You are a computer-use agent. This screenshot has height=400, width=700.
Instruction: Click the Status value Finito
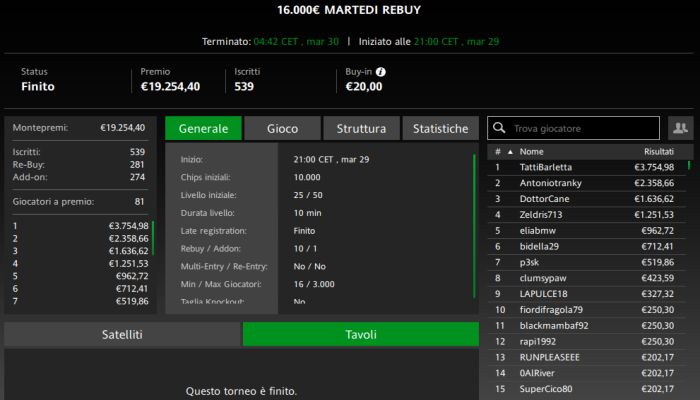pyautogui.click(x=38, y=87)
